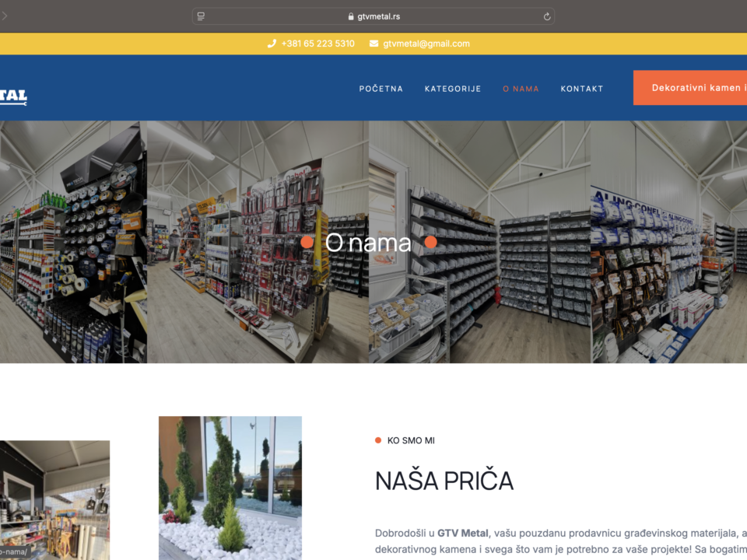Click the gtvmetal@gmail.com email link

click(x=426, y=44)
